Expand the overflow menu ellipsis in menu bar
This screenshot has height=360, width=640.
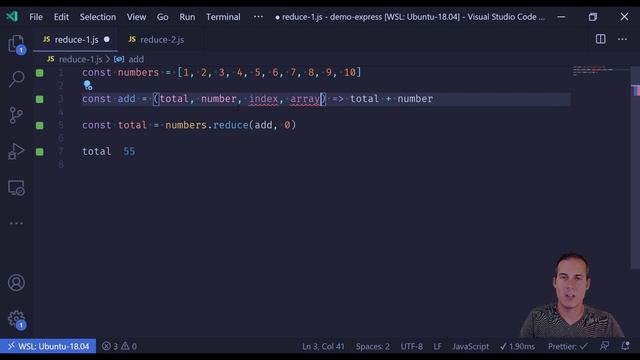click(258, 17)
